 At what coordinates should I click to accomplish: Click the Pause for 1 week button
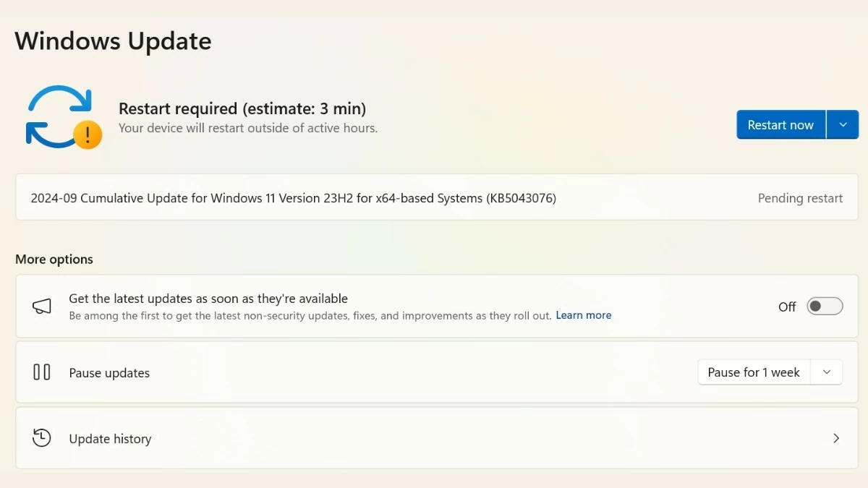(754, 372)
